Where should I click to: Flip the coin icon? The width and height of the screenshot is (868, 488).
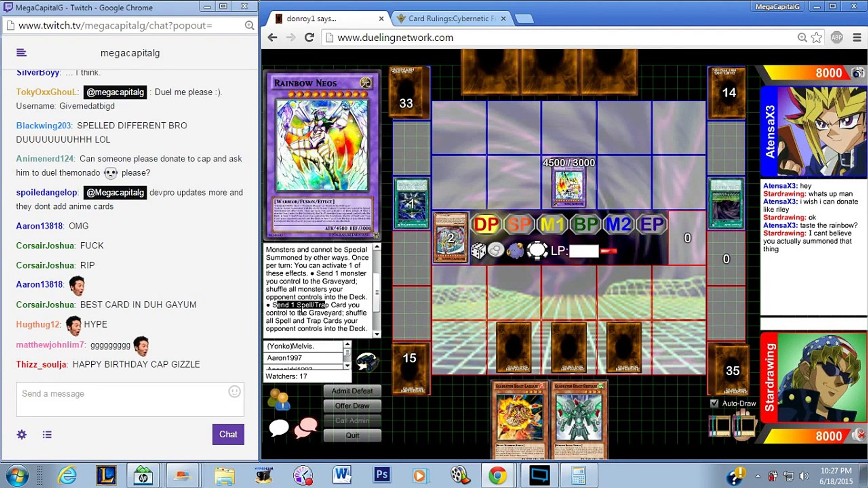(x=496, y=250)
